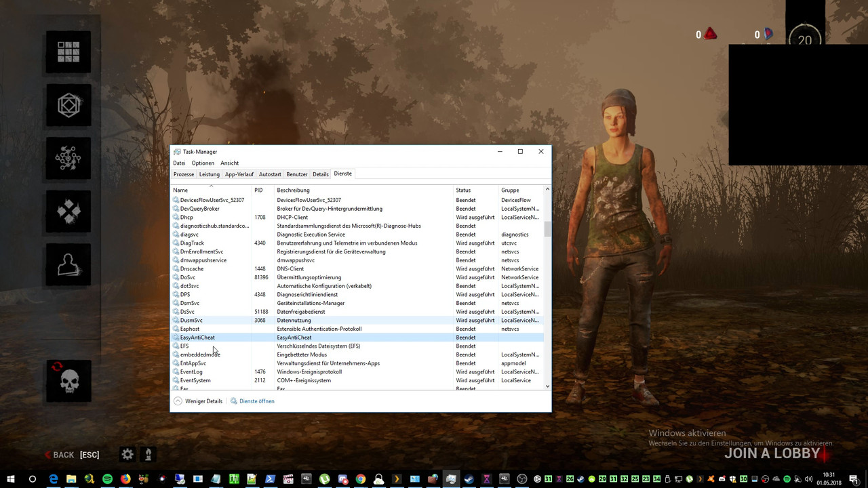This screenshot has height=488, width=868.
Task: Click the Dienste öffnen link
Action: click(252, 401)
